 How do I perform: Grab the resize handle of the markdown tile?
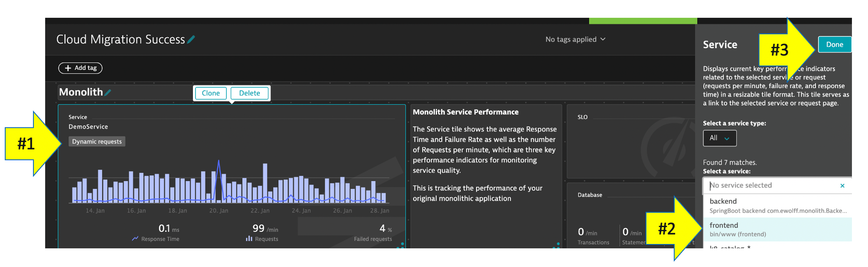click(557, 245)
